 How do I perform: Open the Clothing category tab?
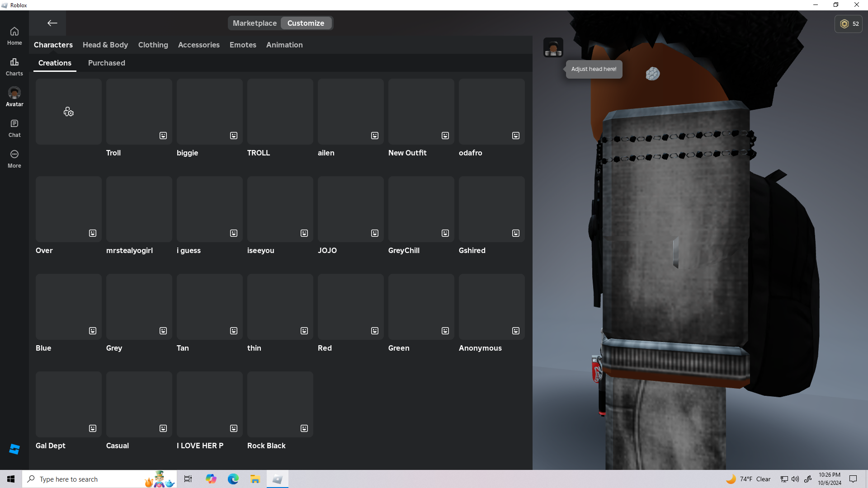coord(153,45)
